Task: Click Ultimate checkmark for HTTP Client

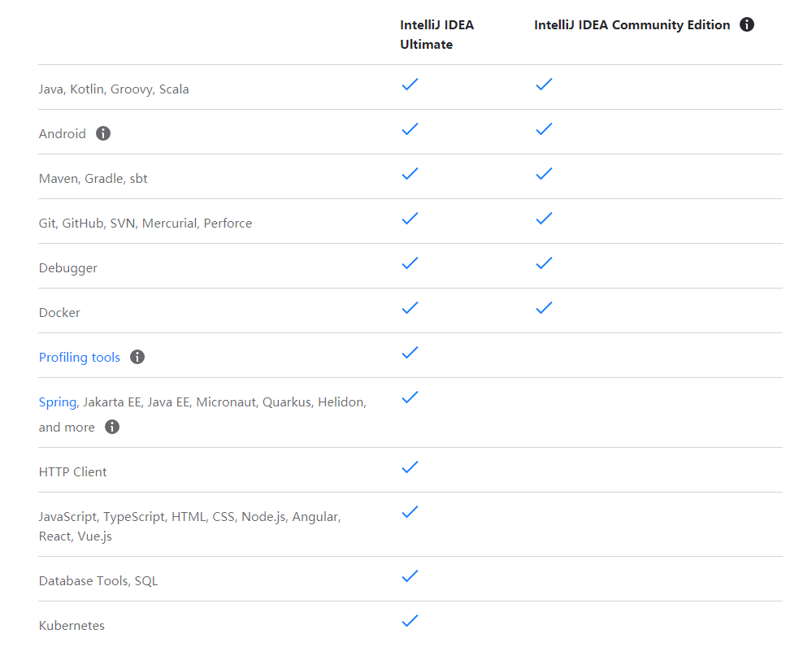Action: [410, 467]
